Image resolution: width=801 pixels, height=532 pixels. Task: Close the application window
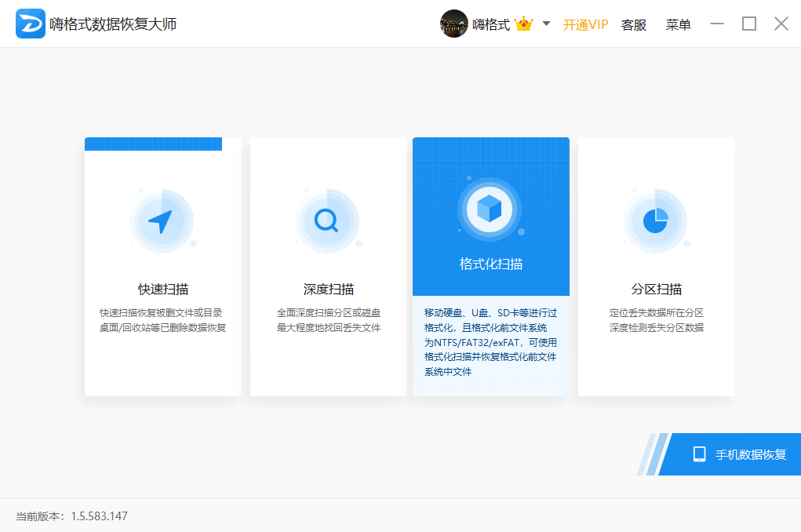pos(781,24)
